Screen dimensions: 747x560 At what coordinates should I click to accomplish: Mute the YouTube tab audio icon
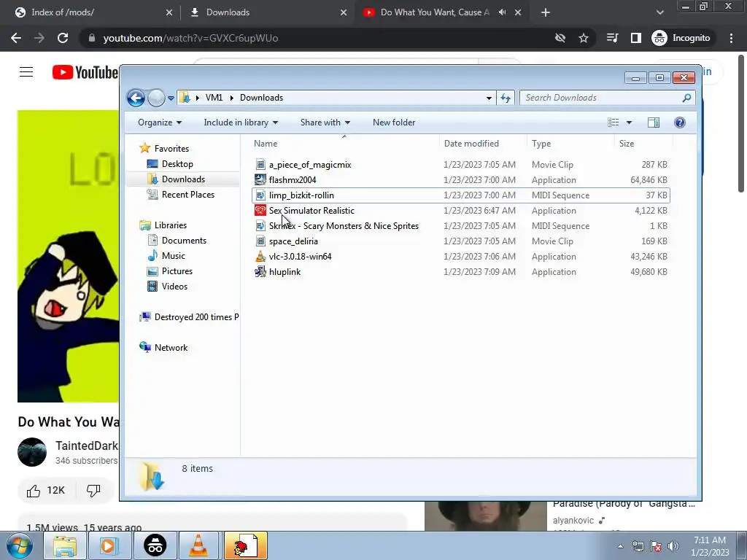pos(502,12)
